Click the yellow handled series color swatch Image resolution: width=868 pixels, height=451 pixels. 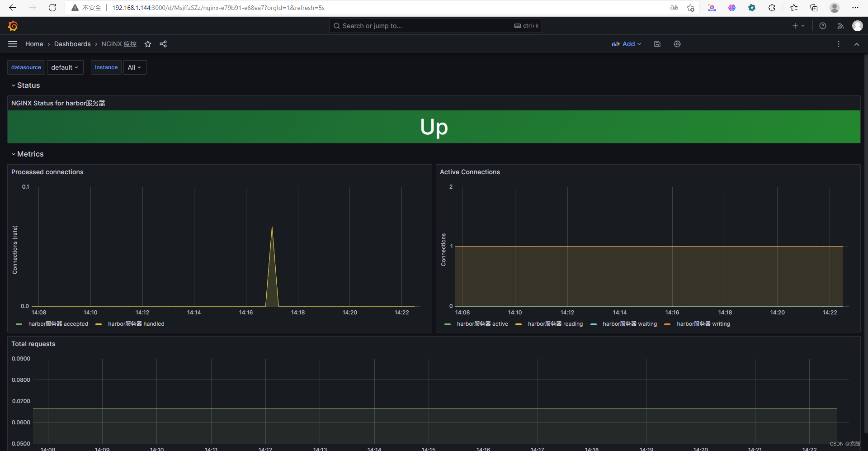[99, 324]
